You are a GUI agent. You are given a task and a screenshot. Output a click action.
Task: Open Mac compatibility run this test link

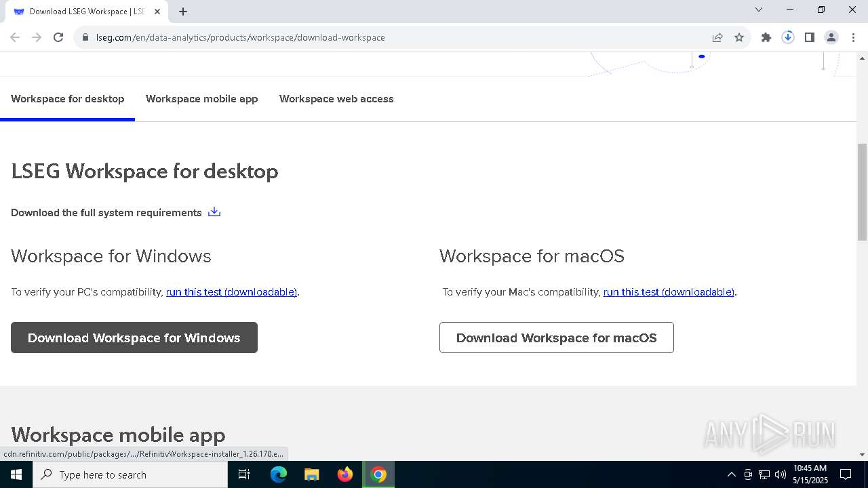pos(669,292)
